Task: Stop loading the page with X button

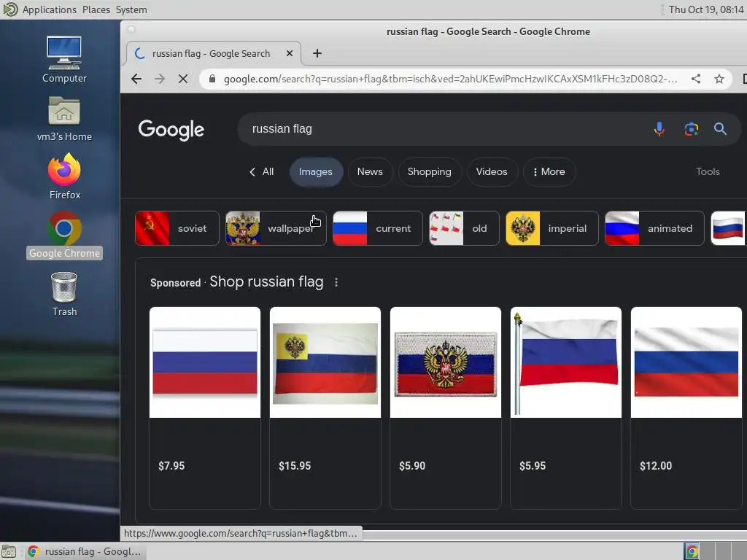Action: point(183,79)
